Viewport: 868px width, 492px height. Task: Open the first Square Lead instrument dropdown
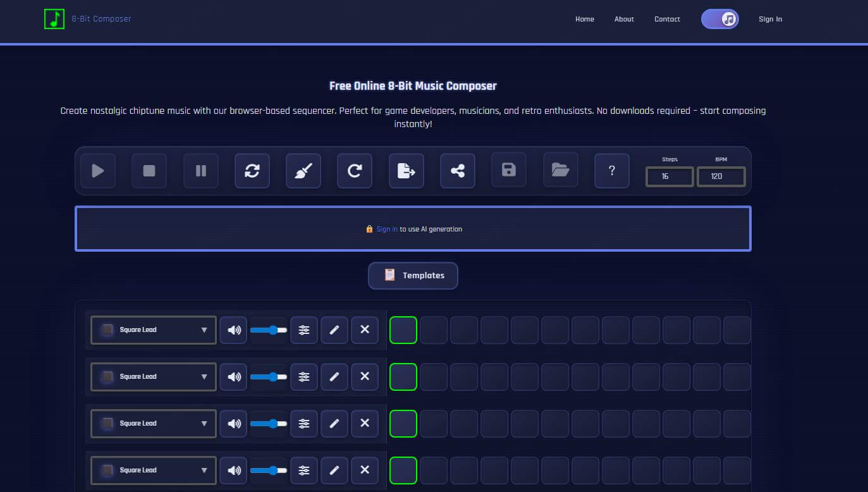click(x=152, y=329)
